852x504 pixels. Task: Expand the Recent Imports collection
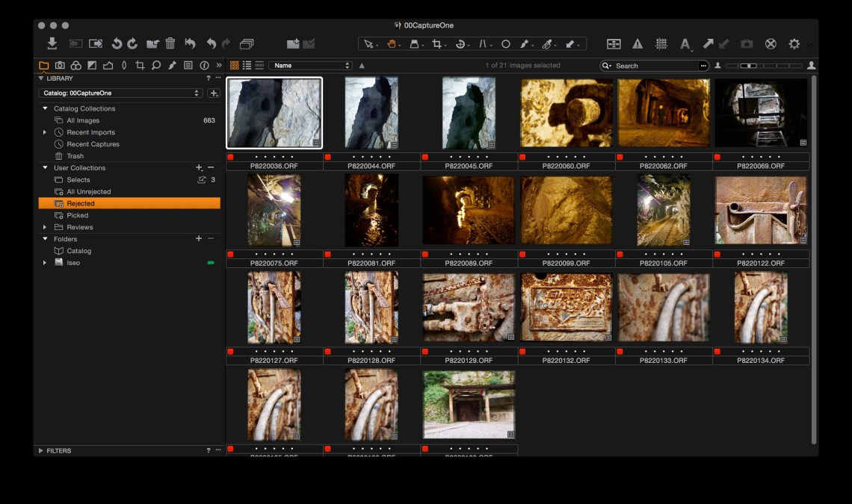[x=45, y=132]
